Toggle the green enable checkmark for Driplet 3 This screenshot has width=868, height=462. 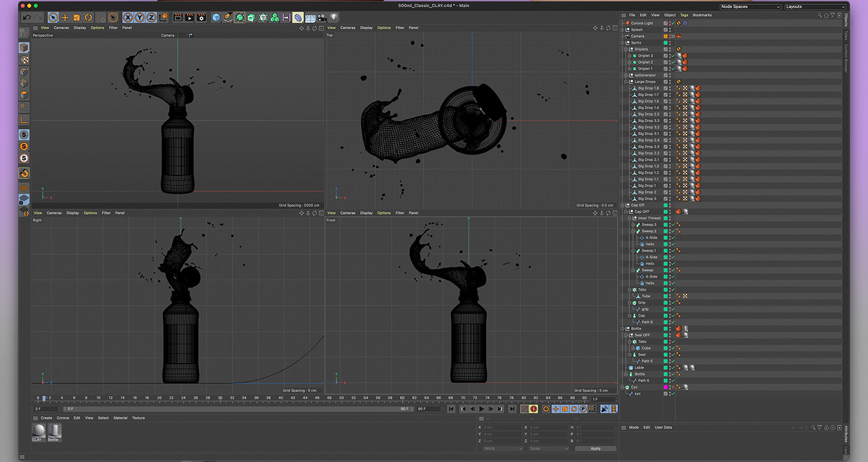(673, 56)
